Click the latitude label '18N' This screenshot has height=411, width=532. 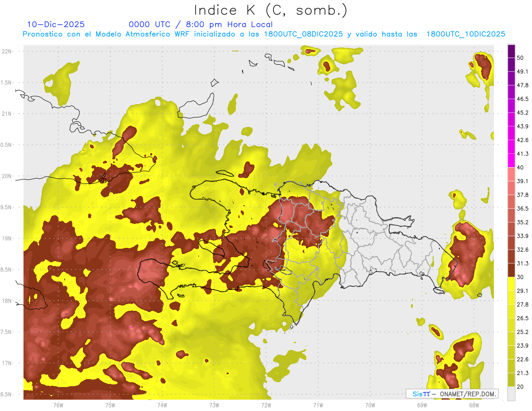coord(7,301)
